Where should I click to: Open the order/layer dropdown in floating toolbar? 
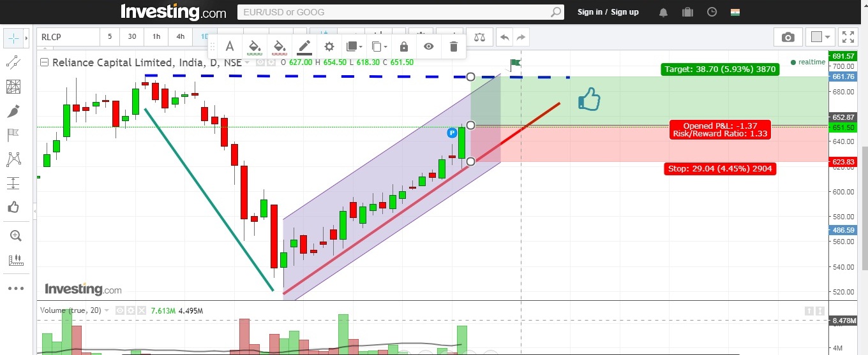354,46
